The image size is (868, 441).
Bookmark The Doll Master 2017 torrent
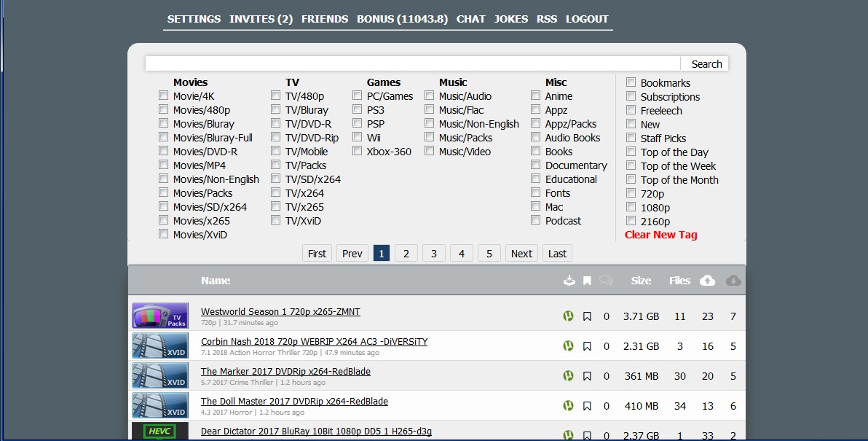pyautogui.click(x=587, y=406)
